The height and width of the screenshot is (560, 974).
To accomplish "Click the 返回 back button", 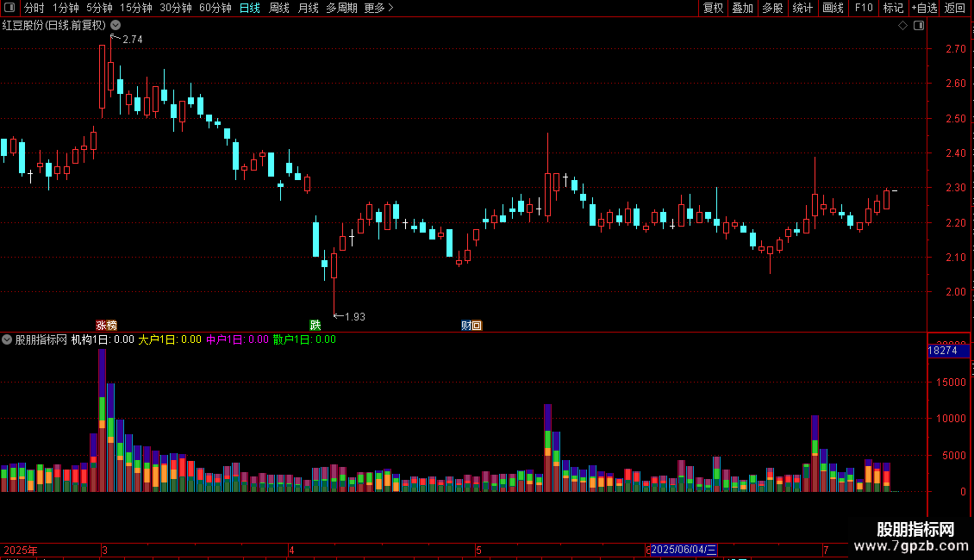I will 955,8.
